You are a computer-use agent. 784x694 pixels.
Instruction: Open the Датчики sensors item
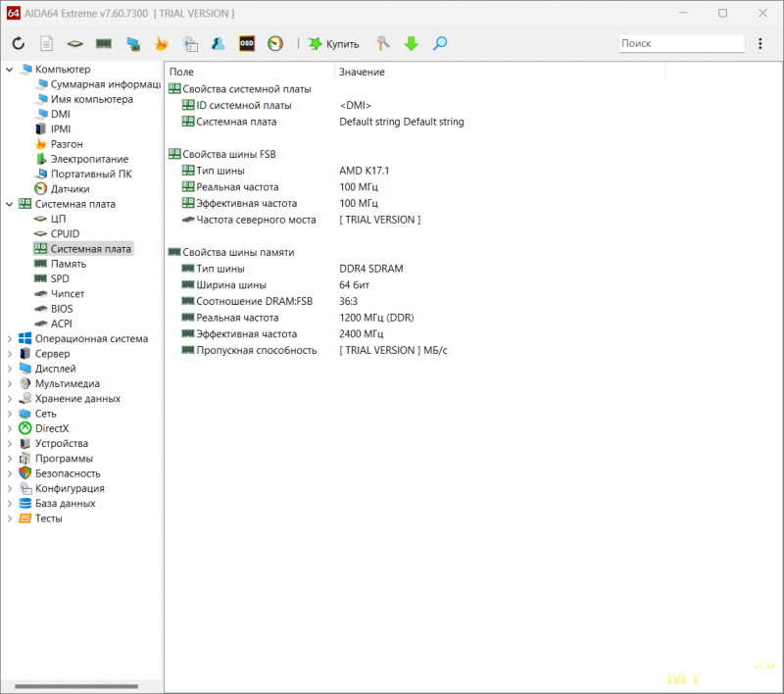click(63, 189)
